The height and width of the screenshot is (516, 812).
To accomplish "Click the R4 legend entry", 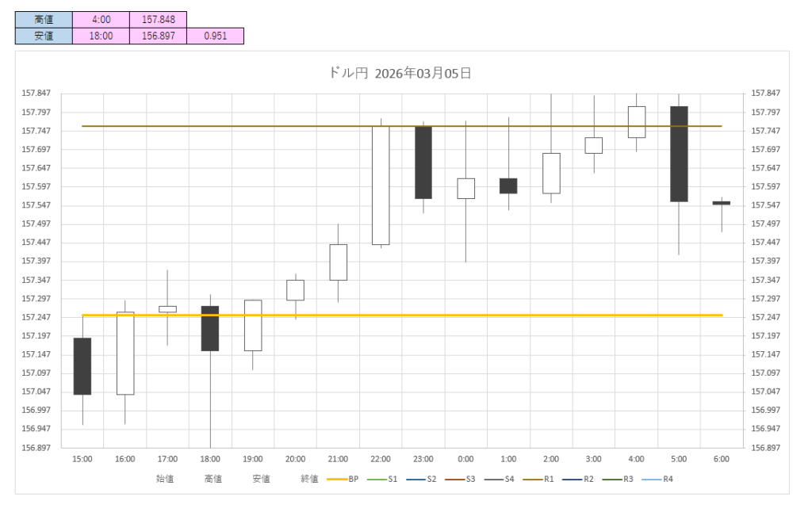I will (x=655, y=479).
